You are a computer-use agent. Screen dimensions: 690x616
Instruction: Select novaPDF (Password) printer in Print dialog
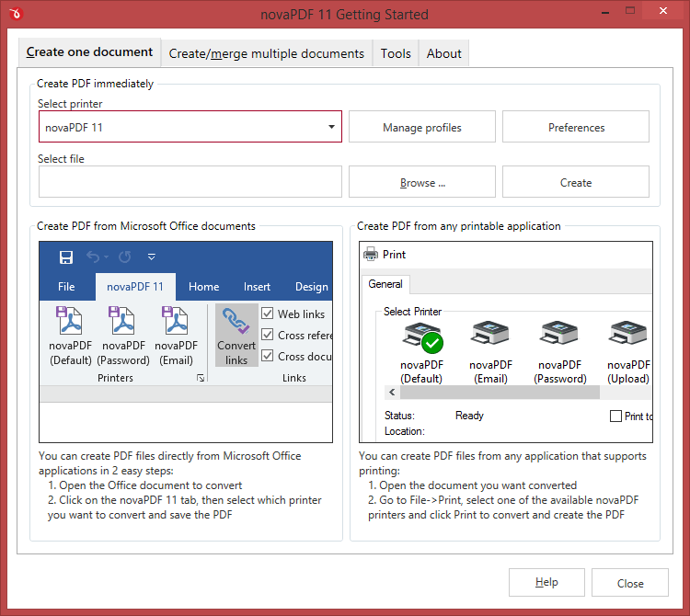pyautogui.click(x=559, y=353)
